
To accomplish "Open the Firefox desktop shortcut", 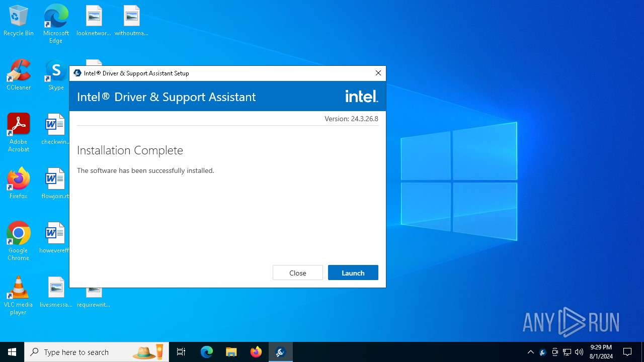I will point(19,184).
